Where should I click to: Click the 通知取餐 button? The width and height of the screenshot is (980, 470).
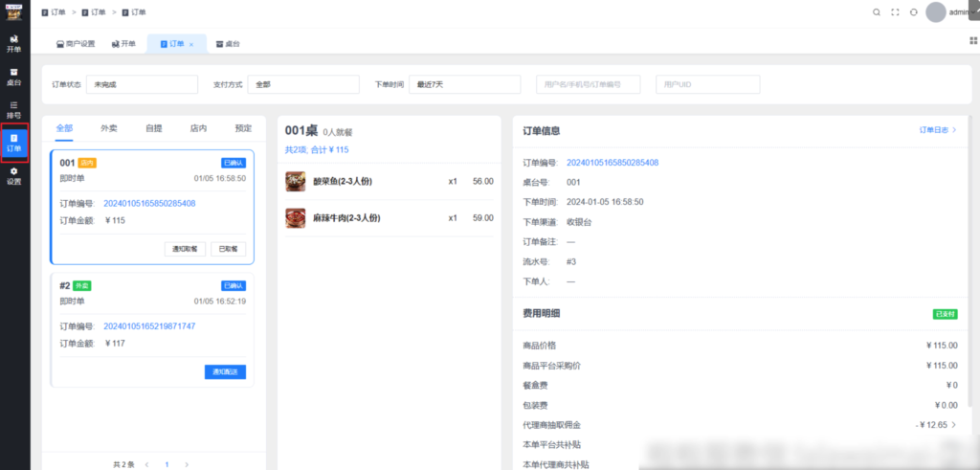click(x=185, y=249)
